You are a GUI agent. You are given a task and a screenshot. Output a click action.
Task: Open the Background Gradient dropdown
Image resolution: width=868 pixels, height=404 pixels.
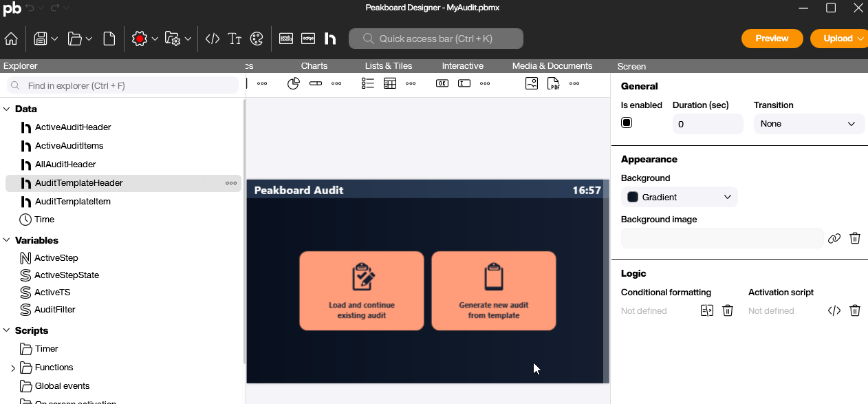pyautogui.click(x=680, y=197)
